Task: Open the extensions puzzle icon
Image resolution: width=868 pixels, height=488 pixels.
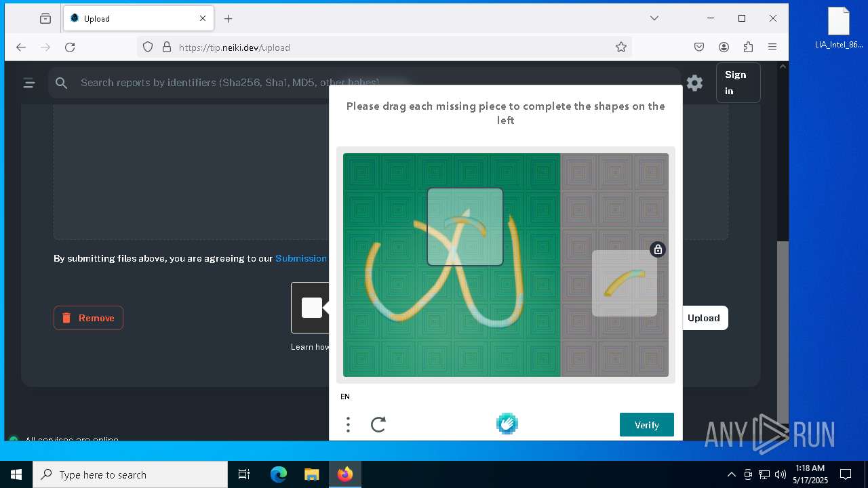Action: (748, 47)
